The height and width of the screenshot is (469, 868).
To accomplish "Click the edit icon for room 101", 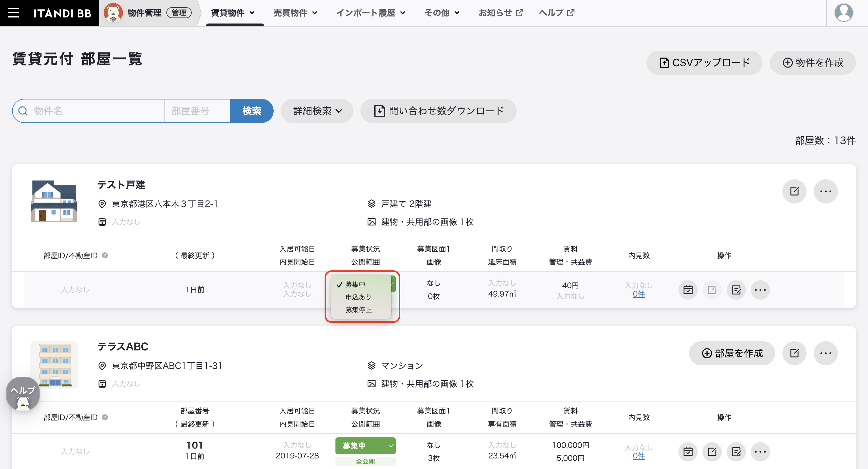I will (x=712, y=452).
